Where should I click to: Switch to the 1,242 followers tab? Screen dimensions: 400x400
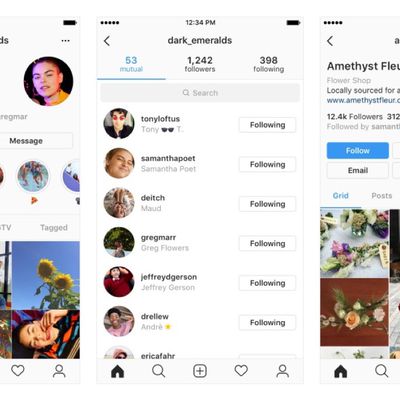(200, 64)
